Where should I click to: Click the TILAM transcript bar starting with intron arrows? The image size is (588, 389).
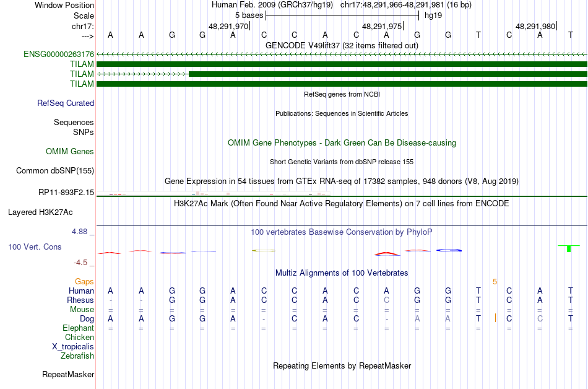click(x=342, y=74)
